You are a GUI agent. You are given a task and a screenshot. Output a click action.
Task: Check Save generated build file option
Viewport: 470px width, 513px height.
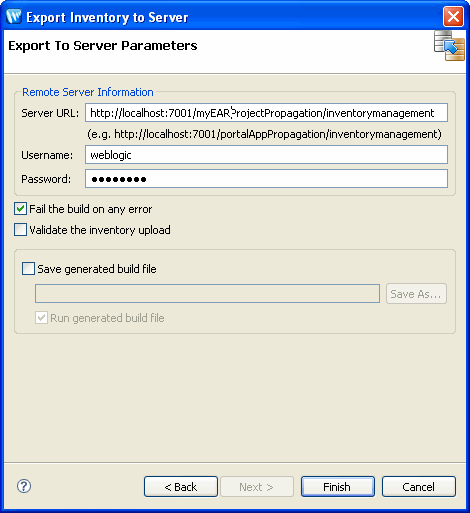pos(28,269)
